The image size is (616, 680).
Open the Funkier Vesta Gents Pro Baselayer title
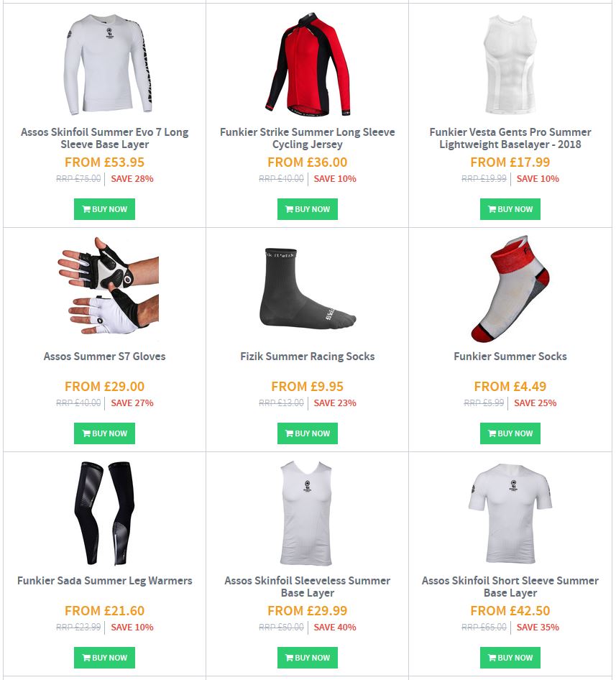[x=510, y=138]
